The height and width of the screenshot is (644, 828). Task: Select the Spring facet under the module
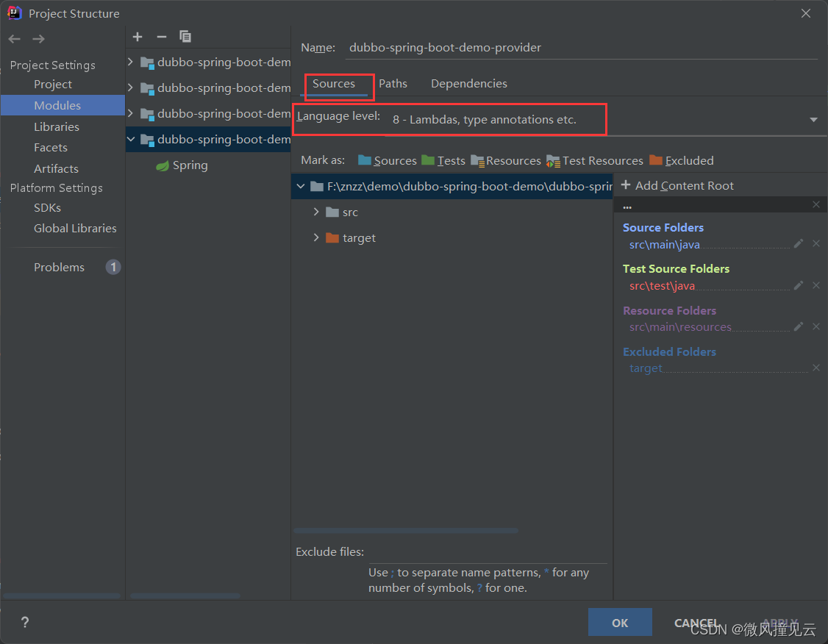pyautogui.click(x=189, y=165)
